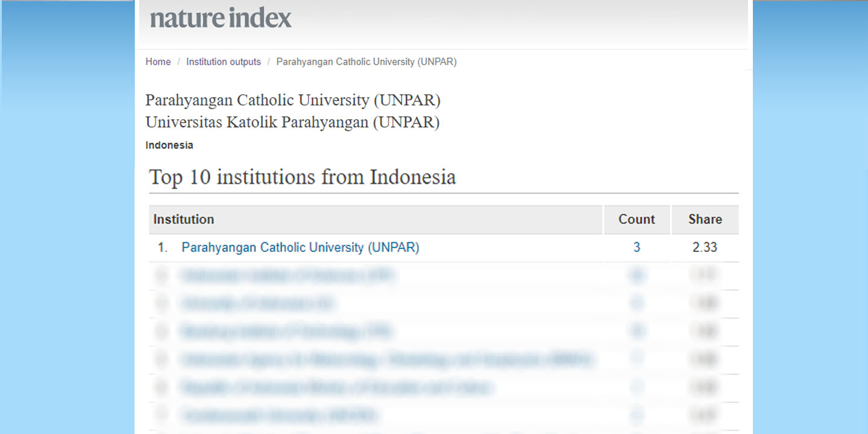Viewport: 868px width, 434px height.
Task: Open the Parahyangan Catholic University (UNPAR) table link
Action: [300, 247]
